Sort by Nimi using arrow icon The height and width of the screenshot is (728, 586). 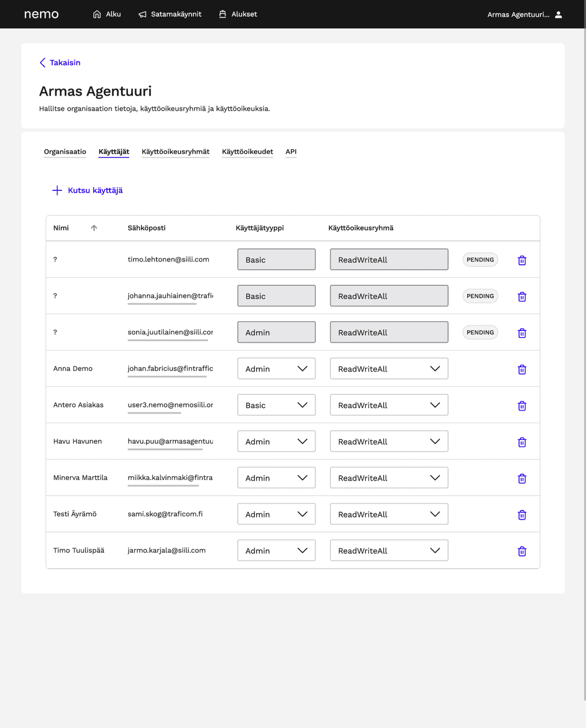pos(94,228)
